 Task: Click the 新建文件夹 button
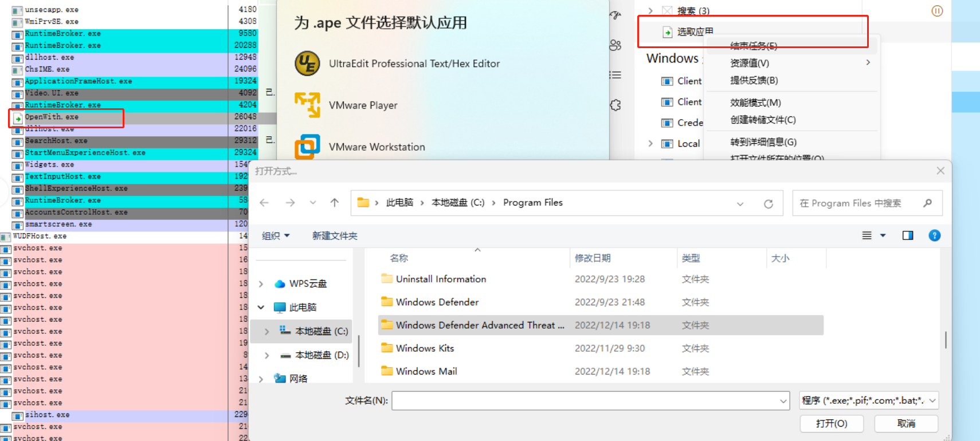pyautogui.click(x=335, y=235)
